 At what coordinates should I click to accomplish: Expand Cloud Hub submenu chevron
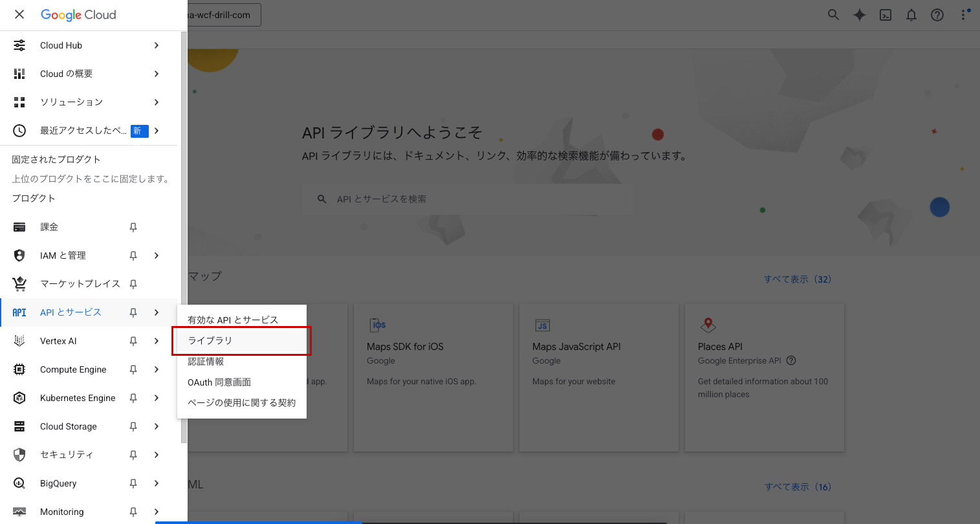click(157, 45)
